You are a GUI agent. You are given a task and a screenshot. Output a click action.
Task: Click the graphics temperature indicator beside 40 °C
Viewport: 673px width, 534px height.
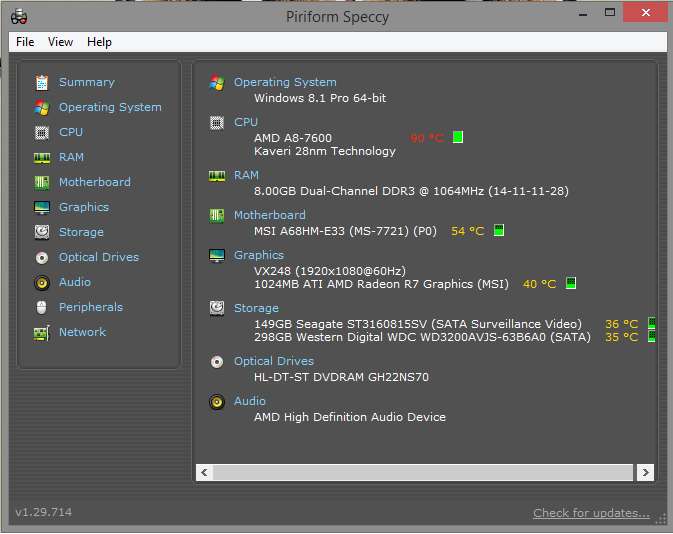[571, 283]
